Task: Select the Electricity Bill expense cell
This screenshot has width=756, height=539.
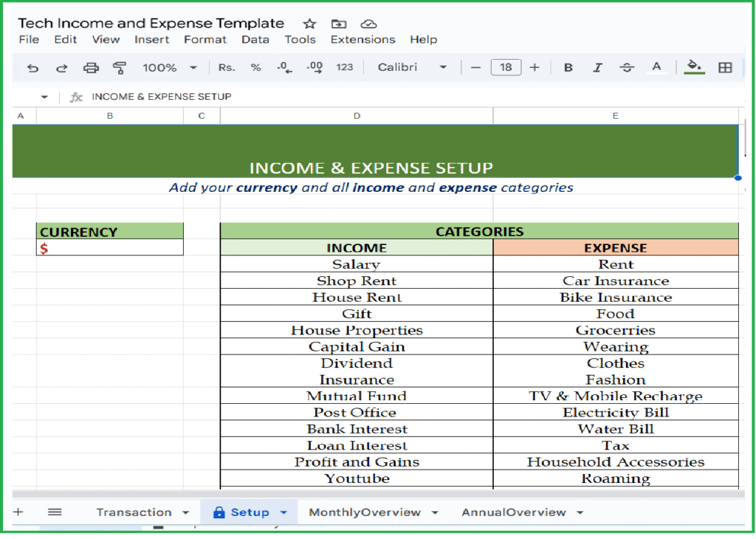Action: pyautogui.click(x=616, y=413)
